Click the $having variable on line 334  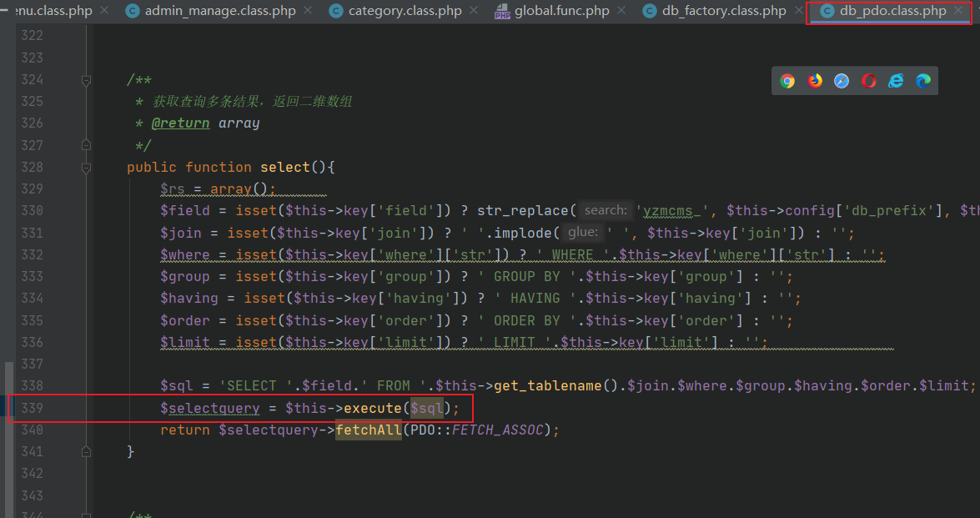tap(189, 299)
